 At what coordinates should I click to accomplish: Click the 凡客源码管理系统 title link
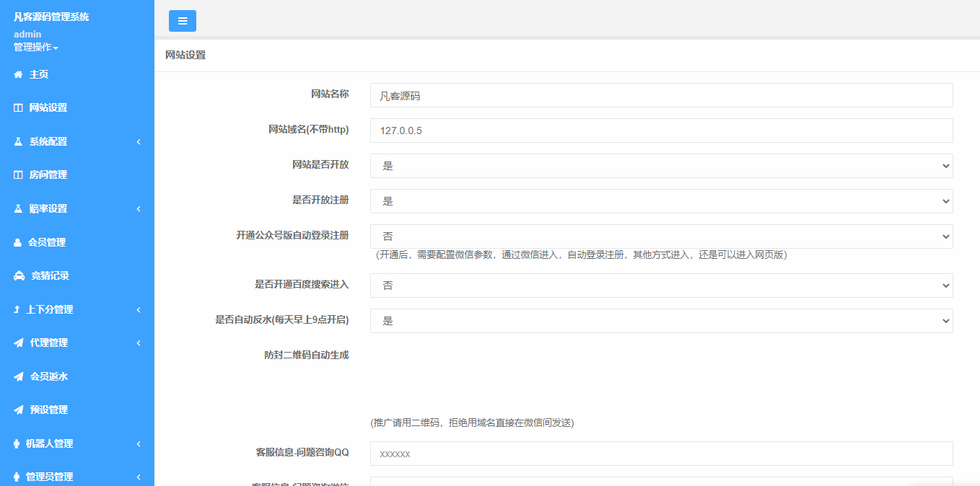coord(51,17)
